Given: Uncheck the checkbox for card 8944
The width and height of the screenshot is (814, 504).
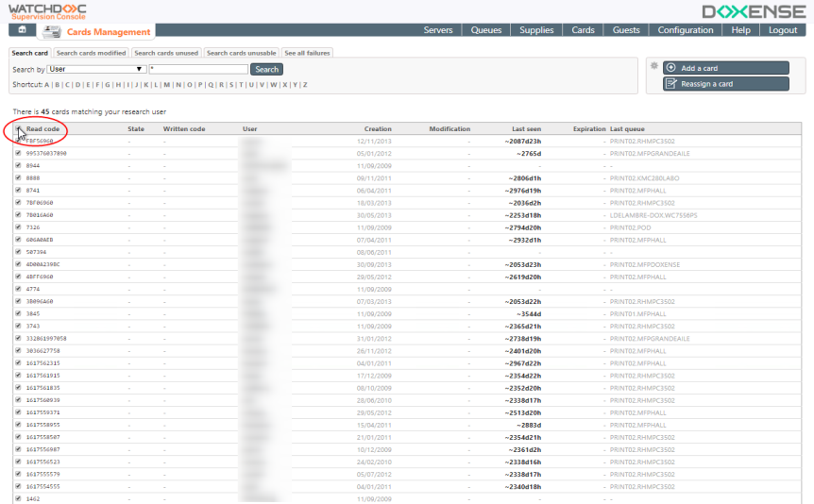Looking at the screenshot, I should pyautogui.click(x=18, y=165).
